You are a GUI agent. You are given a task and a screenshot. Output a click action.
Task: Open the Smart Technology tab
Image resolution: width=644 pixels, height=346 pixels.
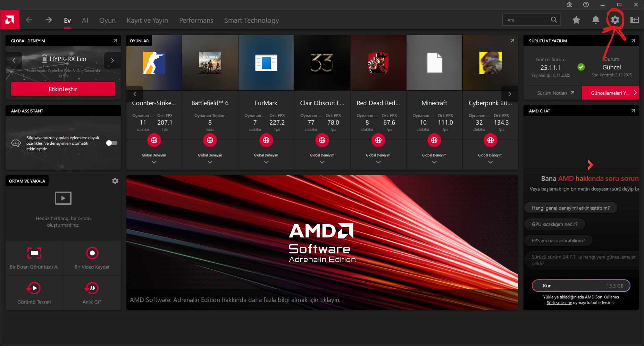[252, 20]
